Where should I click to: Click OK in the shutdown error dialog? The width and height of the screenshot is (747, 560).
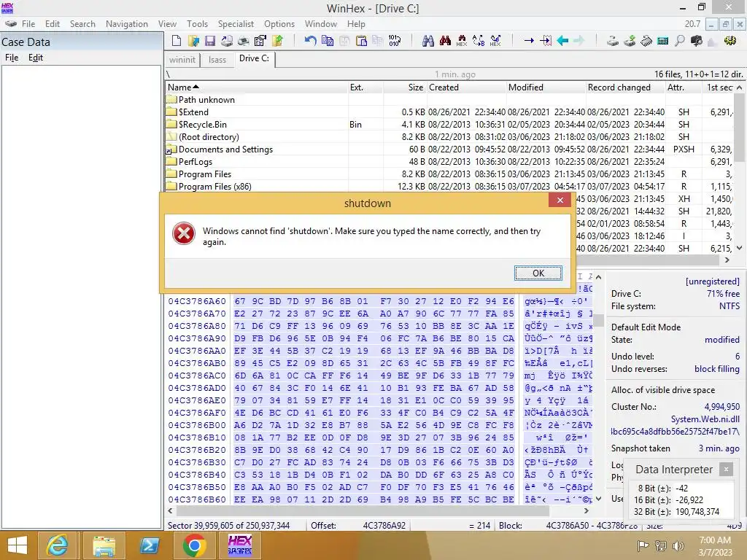[538, 273]
